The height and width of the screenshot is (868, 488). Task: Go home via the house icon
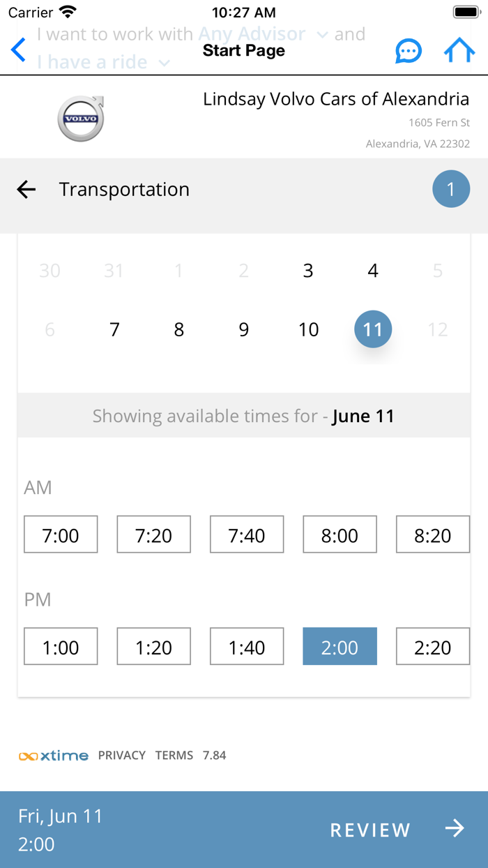click(x=459, y=50)
